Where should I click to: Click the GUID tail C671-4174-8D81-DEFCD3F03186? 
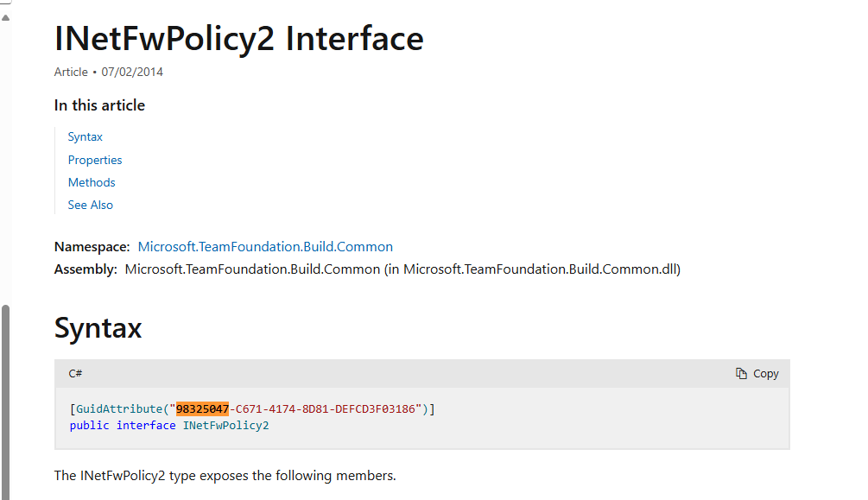point(326,408)
